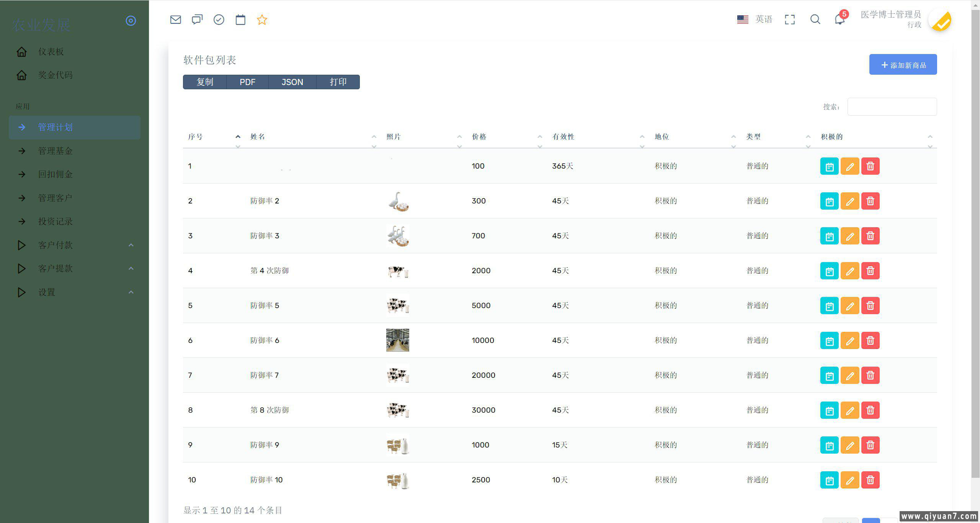
Task: Click the magnifier search icon
Action: [x=815, y=20]
